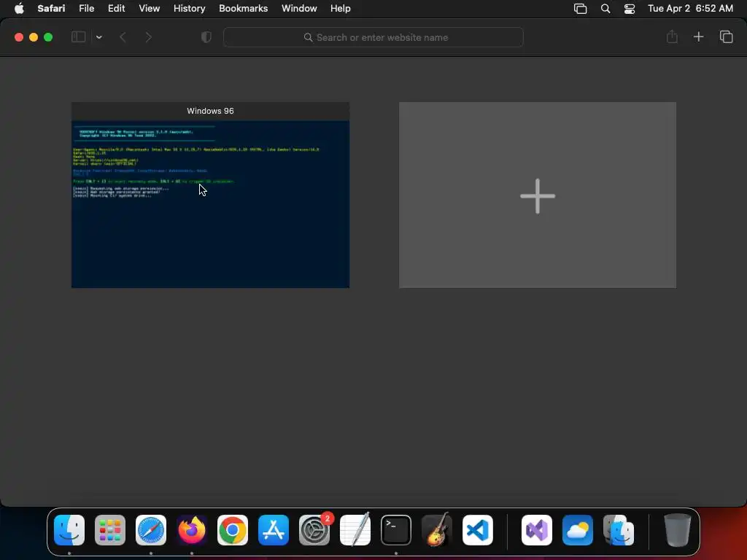
Task: Click the date and time in menu bar
Action: click(x=690, y=9)
